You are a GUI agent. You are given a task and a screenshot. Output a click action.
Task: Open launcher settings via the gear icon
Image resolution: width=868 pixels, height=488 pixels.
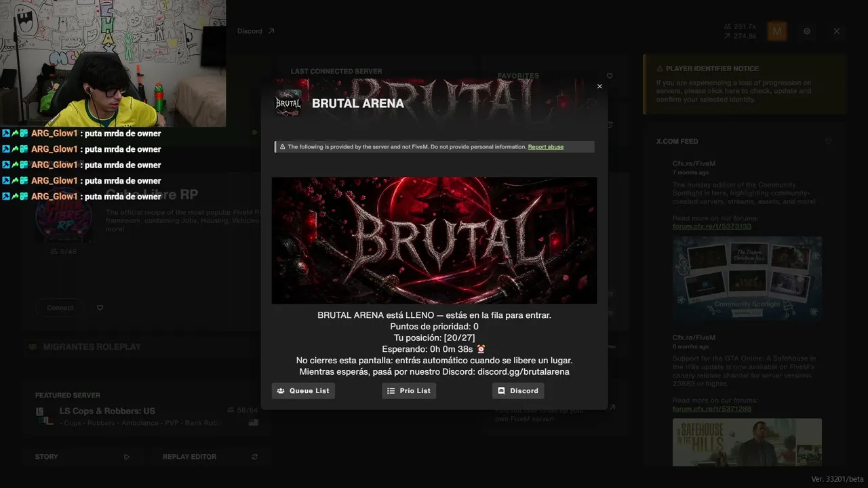pos(807,31)
